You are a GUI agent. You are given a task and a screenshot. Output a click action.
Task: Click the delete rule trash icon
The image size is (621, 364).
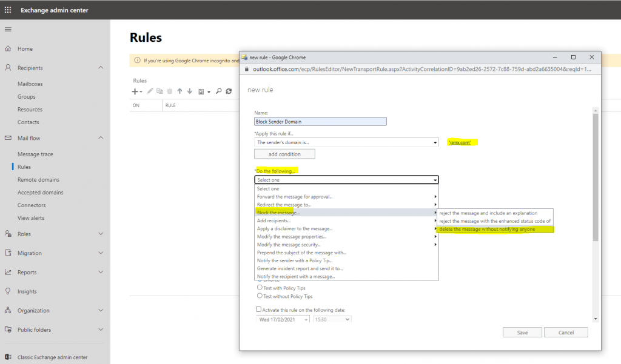tap(170, 91)
